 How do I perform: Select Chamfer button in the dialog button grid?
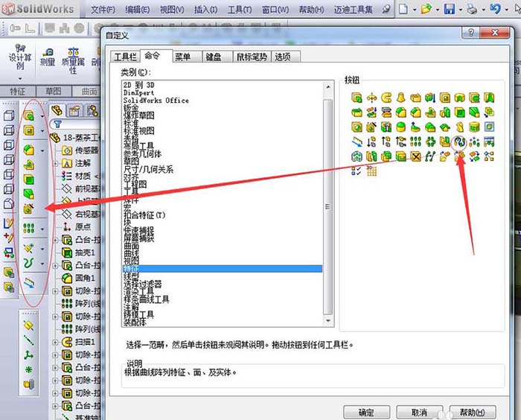(415, 112)
